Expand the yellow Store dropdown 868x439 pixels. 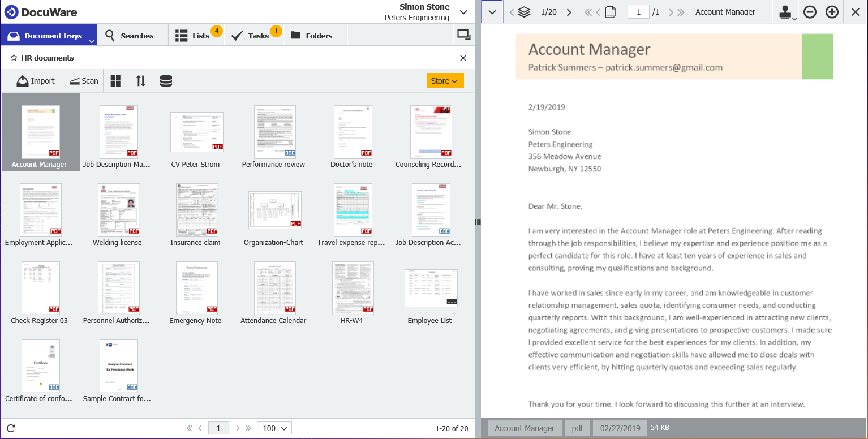[x=445, y=81]
